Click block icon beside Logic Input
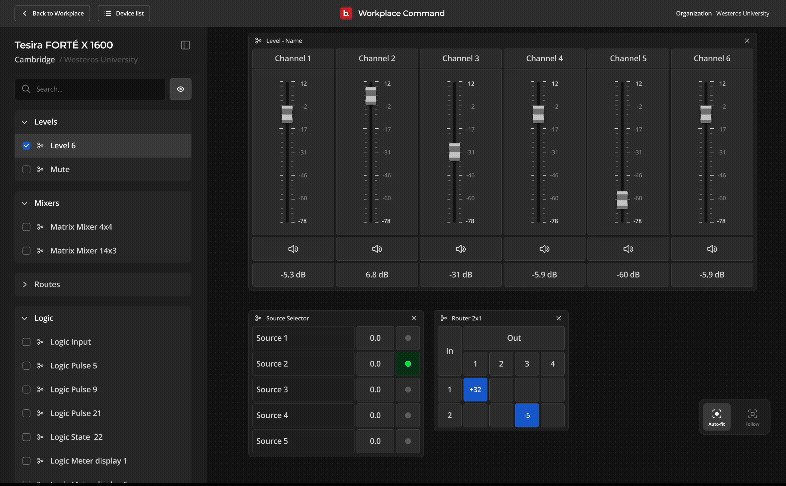The image size is (786, 486). click(x=40, y=342)
